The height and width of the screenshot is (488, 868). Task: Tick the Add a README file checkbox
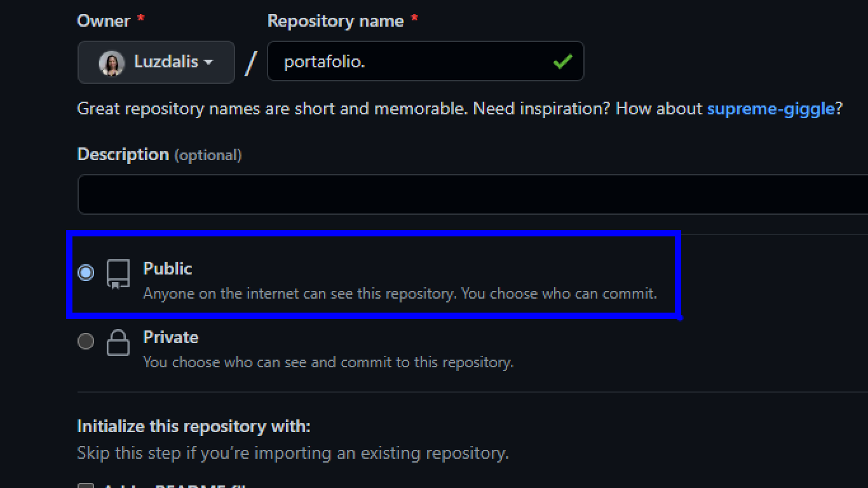coord(86,486)
